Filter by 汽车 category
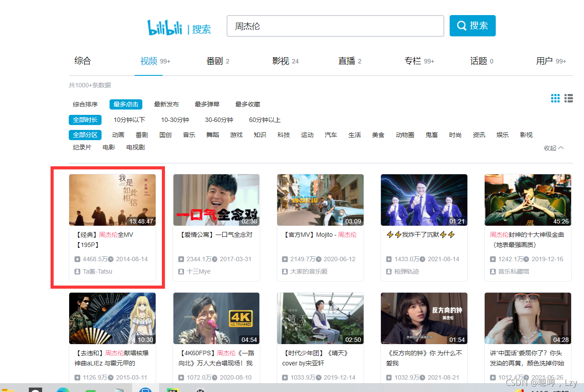The image size is (584, 392). pyautogui.click(x=331, y=135)
